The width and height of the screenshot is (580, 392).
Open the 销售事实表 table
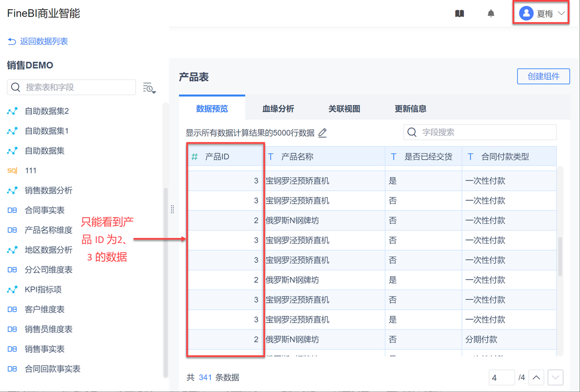point(44,349)
